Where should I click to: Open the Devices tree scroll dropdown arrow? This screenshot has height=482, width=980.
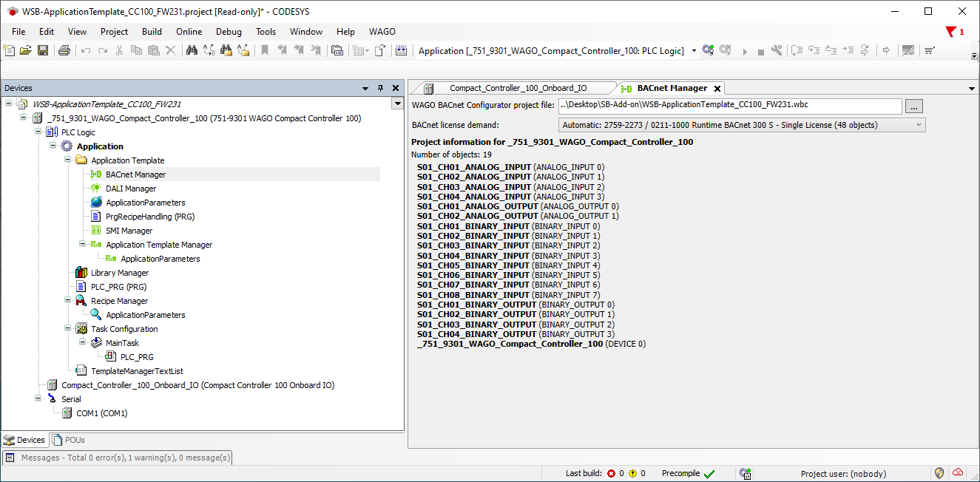pos(398,104)
